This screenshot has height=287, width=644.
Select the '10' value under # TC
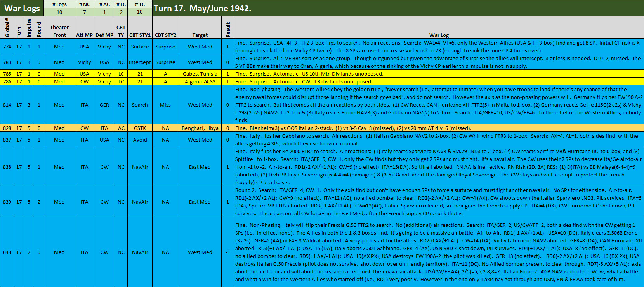tap(140, 12)
